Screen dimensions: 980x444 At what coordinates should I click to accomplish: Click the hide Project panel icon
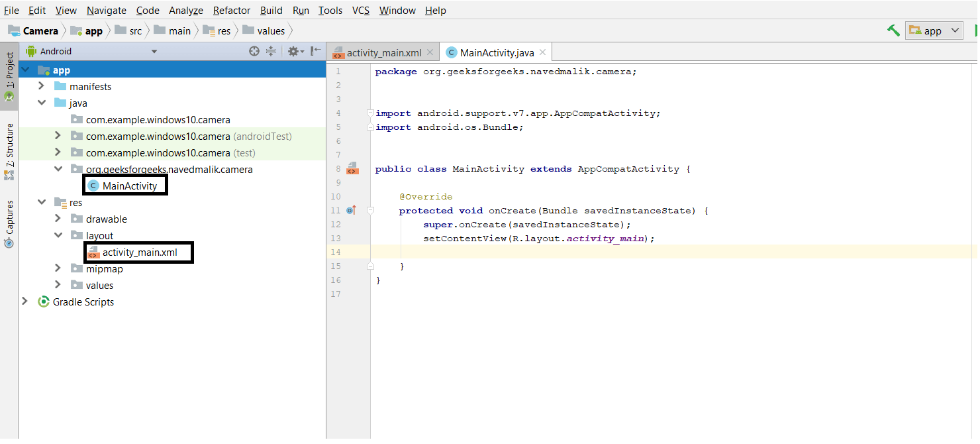(x=316, y=51)
